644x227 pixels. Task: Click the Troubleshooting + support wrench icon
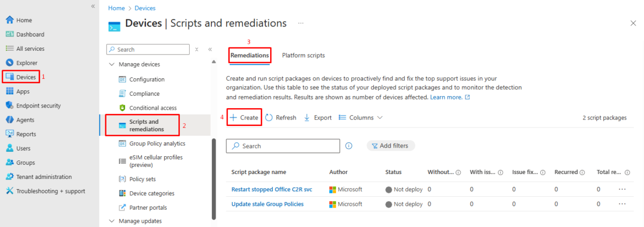point(10,191)
